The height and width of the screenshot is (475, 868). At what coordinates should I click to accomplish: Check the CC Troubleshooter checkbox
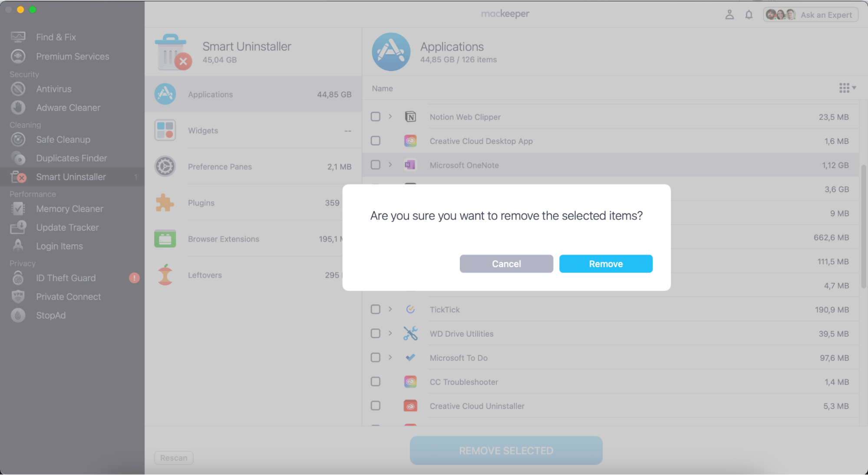(x=376, y=382)
